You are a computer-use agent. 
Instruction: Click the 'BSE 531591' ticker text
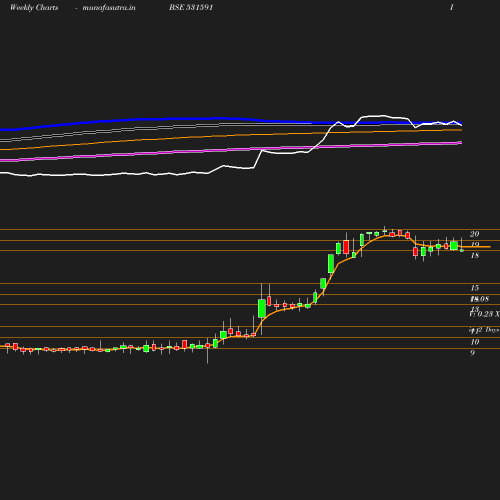[x=191, y=7]
